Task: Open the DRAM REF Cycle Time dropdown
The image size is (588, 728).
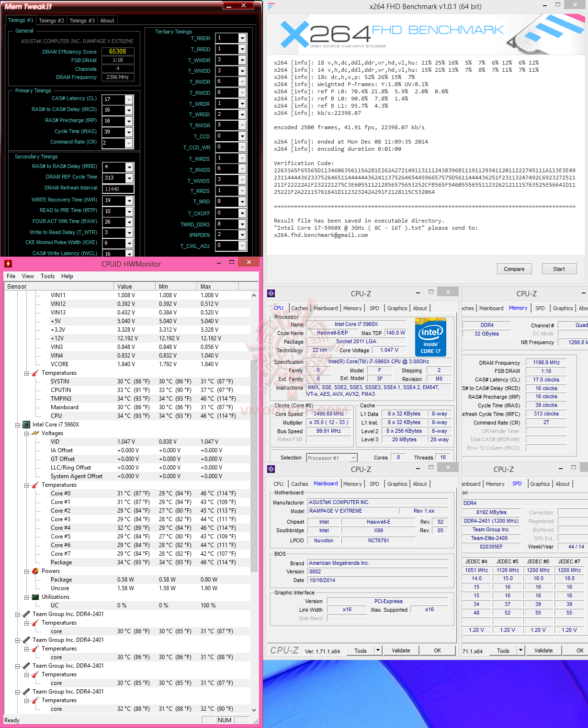Action: coord(129,178)
